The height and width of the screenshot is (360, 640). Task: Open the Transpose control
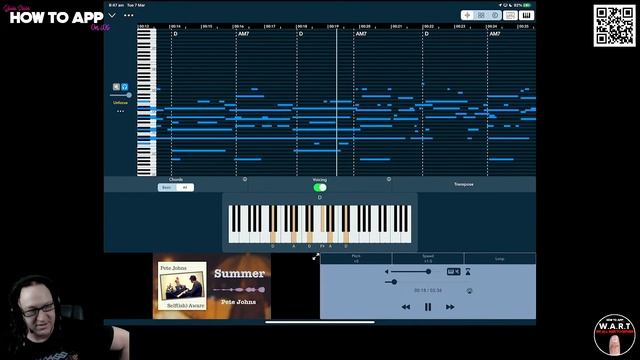click(464, 184)
